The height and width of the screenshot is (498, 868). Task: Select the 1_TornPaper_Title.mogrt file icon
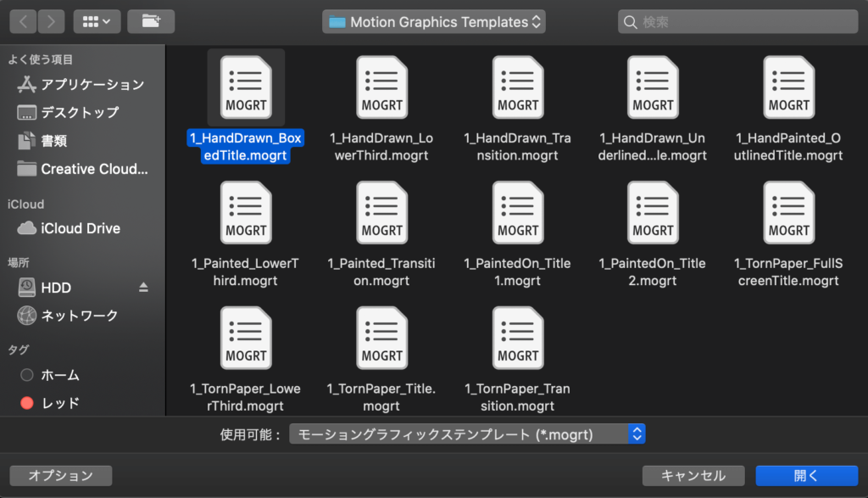pyautogui.click(x=382, y=338)
